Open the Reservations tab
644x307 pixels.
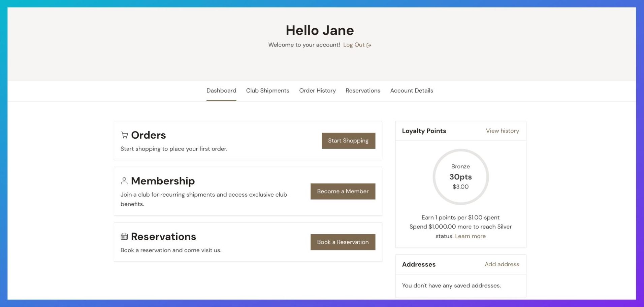(x=363, y=91)
